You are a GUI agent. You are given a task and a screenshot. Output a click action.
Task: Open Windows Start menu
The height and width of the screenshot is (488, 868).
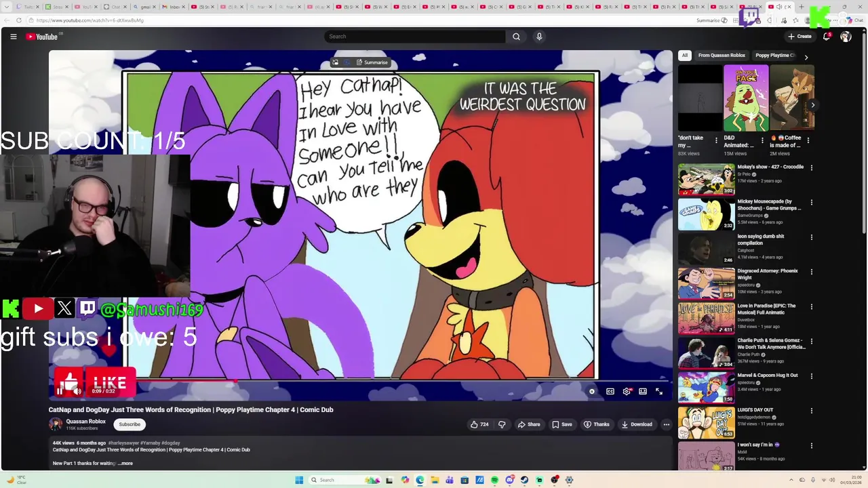click(299, 480)
